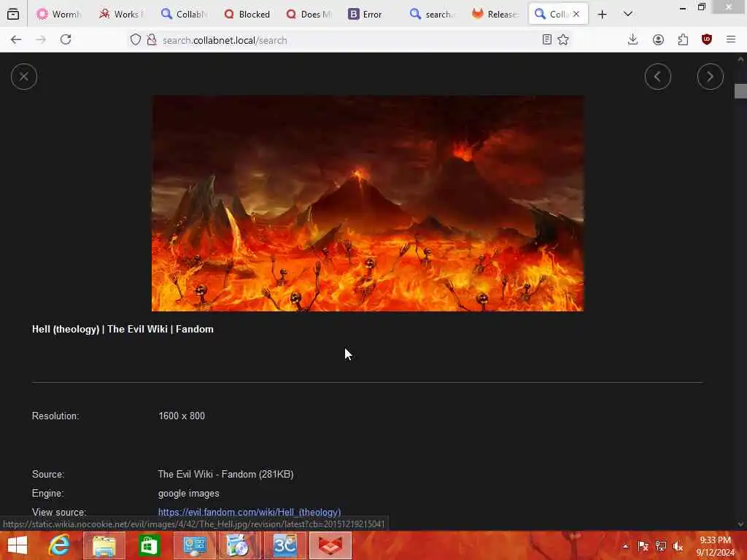Bookmark this page with star
The image size is (747, 560).
tap(563, 40)
